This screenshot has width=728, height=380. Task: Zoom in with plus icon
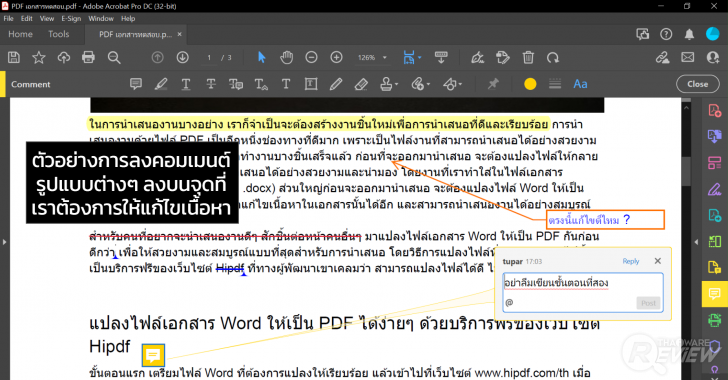pyautogui.click(x=336, y=58)
